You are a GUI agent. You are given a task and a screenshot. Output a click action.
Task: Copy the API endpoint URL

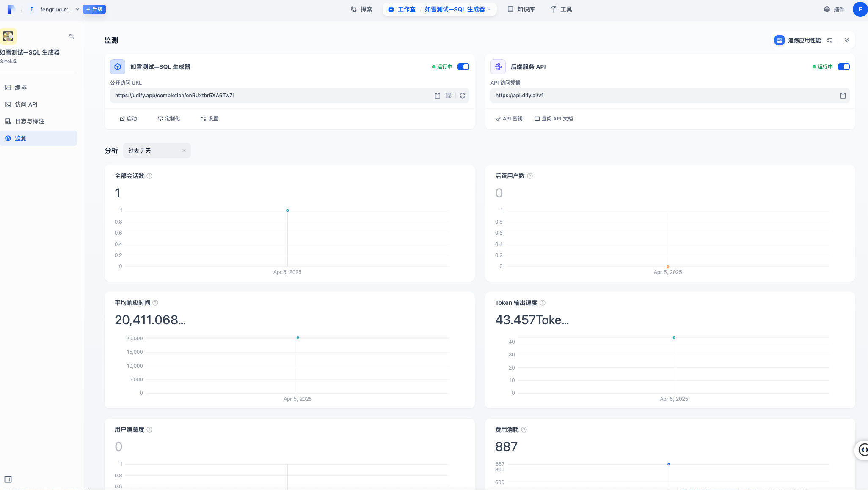click(843, 96)
